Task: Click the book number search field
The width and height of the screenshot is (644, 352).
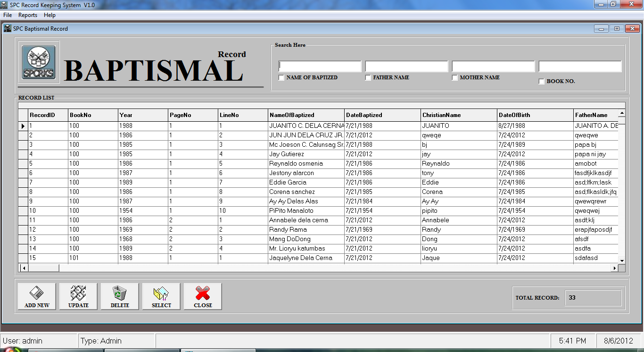Action: [x=580, y=66]
